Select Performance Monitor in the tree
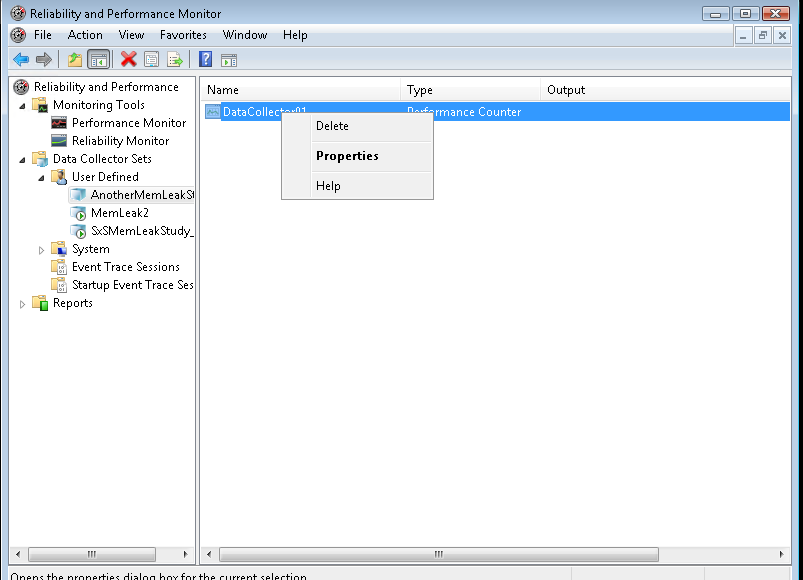 coord(128,123)
